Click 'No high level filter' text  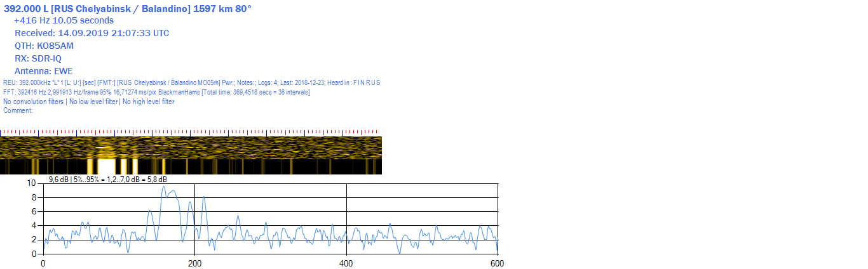coord(148,102)
